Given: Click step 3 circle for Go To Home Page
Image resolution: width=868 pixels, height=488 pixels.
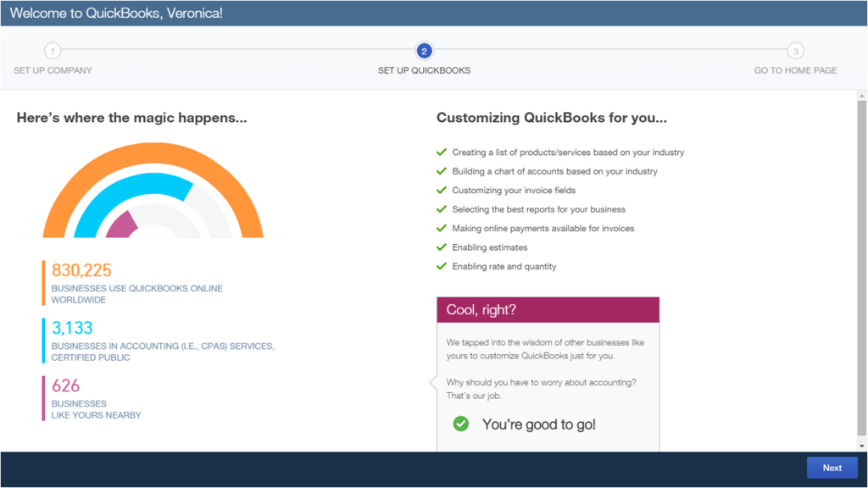Looking at the screenshot, I should (795, 51).
